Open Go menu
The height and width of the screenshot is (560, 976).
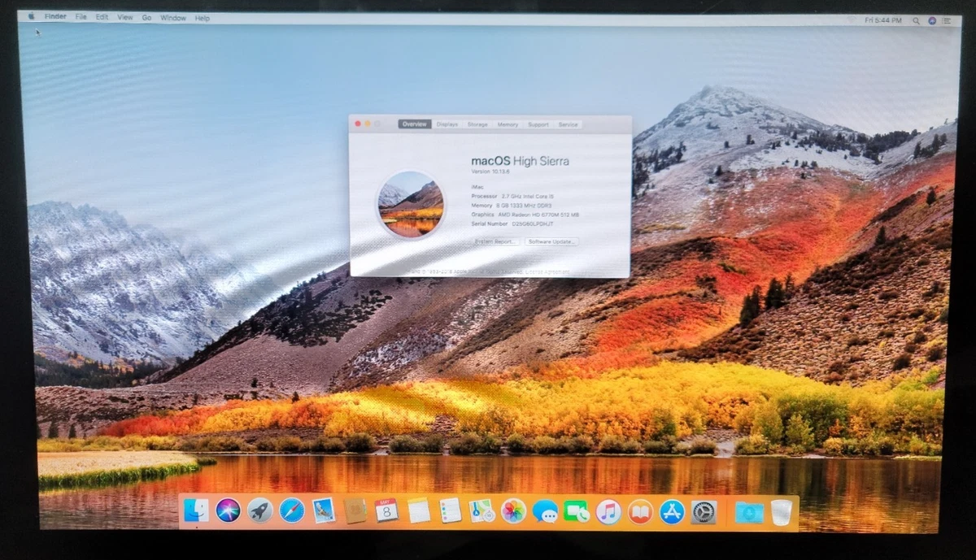(x=147, y=17)
